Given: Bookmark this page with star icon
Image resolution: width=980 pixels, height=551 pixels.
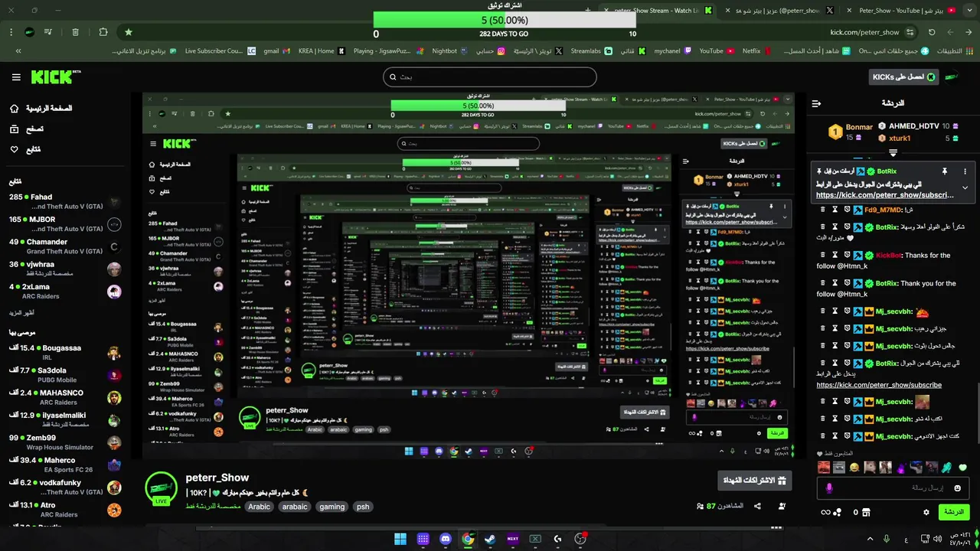Looking at the screenshot, I should [128, 32].
